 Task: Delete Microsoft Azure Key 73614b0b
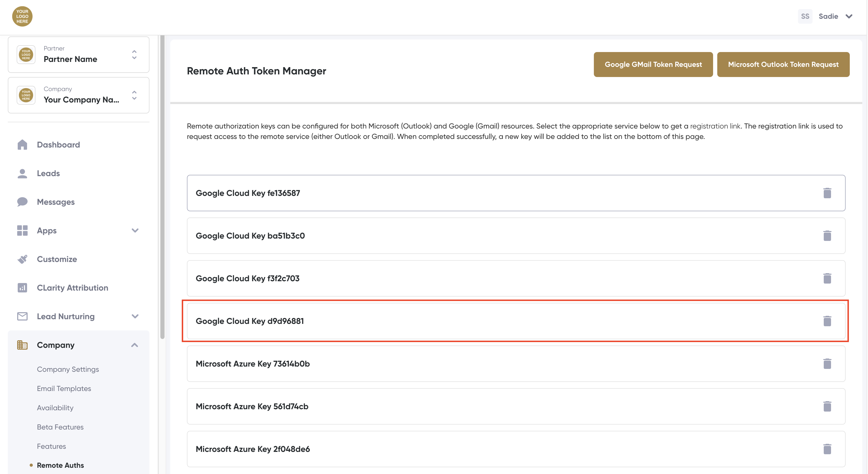point(827,364)
